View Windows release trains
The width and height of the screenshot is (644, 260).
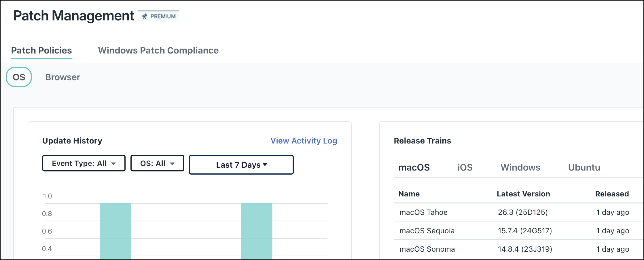click(x=520, y=167)
